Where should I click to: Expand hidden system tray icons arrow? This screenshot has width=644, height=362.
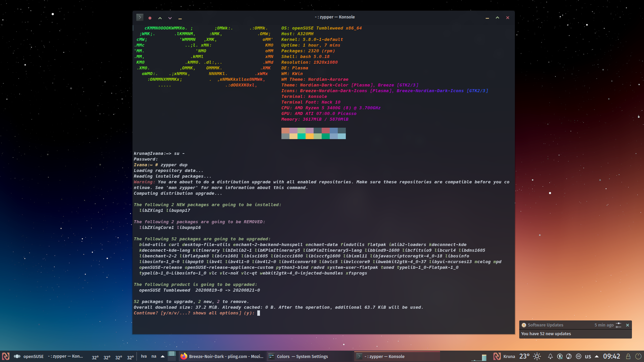click(597, 356)
